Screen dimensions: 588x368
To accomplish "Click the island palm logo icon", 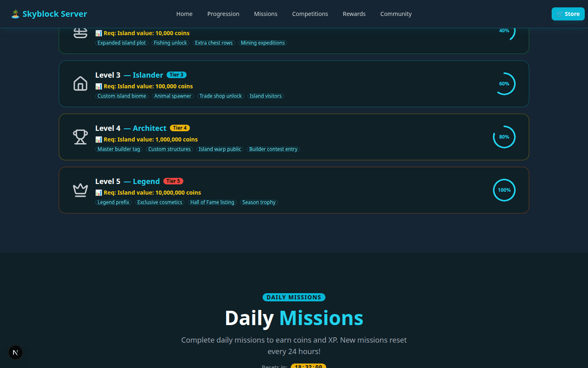I will pos(15,14).
